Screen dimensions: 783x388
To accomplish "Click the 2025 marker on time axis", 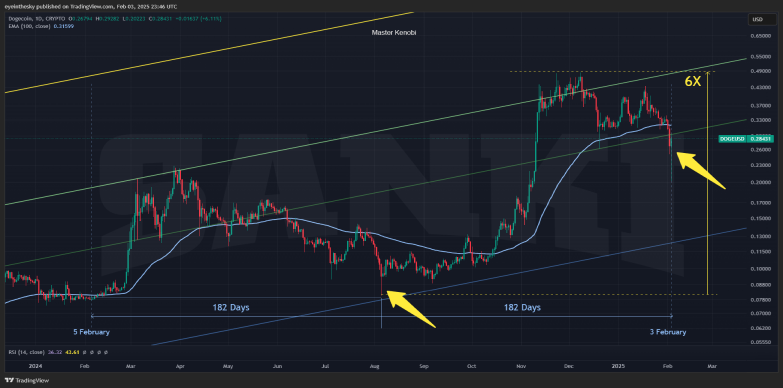I will tap(620, 366).
